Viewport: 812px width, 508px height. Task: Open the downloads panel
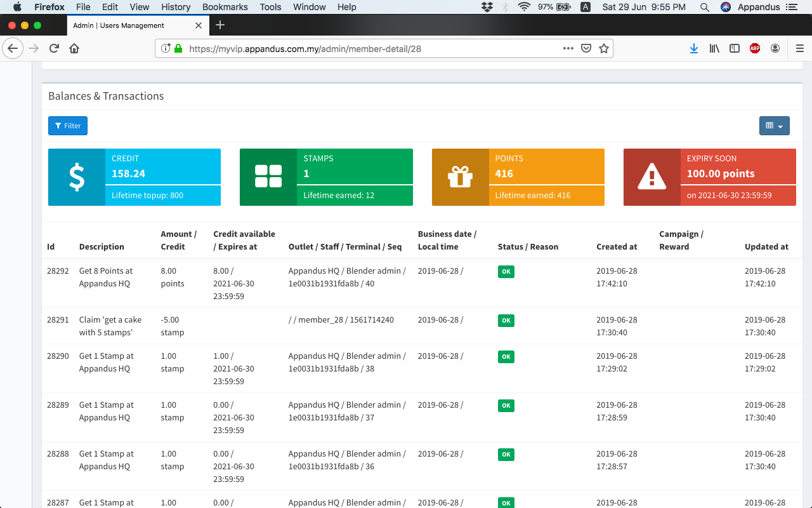pos(694,48)
